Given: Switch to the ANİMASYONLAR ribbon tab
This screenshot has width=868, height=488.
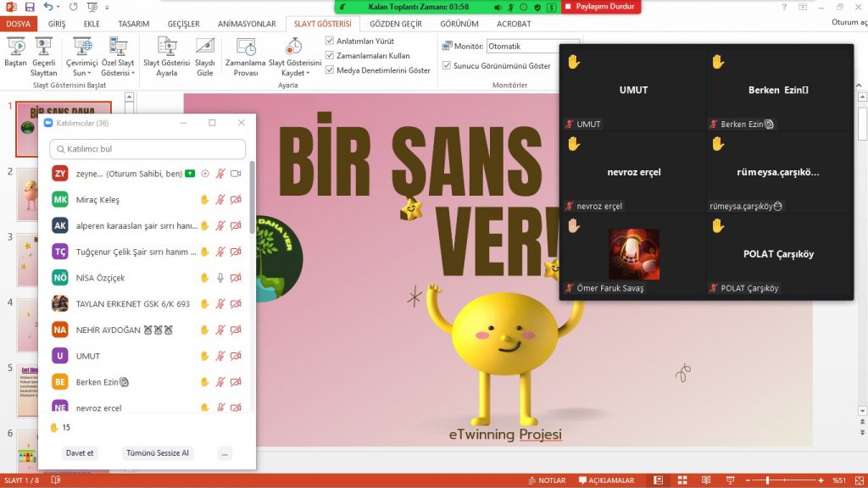Looking at the screenshot, I should (246, 24).
